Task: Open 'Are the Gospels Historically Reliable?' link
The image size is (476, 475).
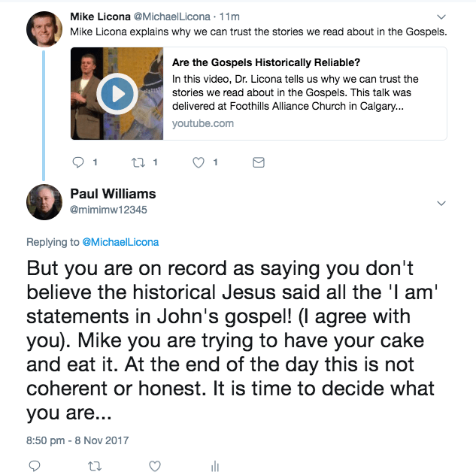Action: (267, 63)
